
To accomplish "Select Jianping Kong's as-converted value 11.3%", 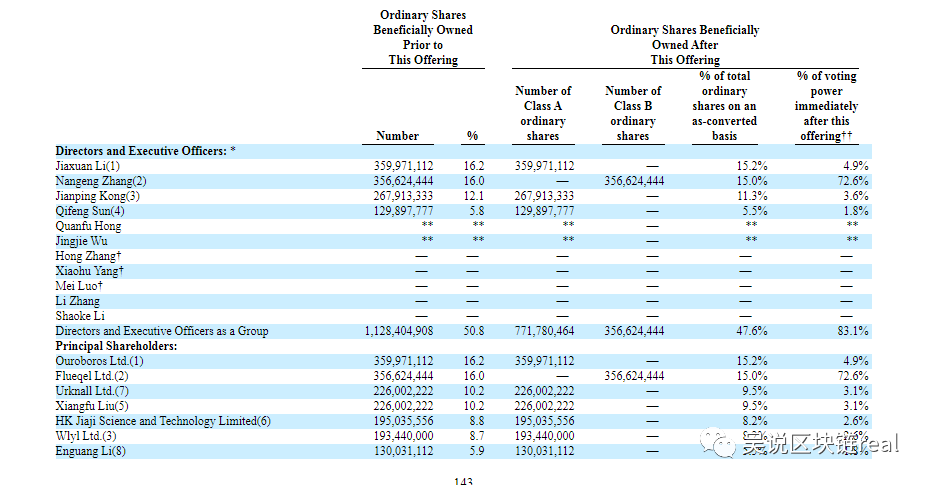I will pos(752,196).
